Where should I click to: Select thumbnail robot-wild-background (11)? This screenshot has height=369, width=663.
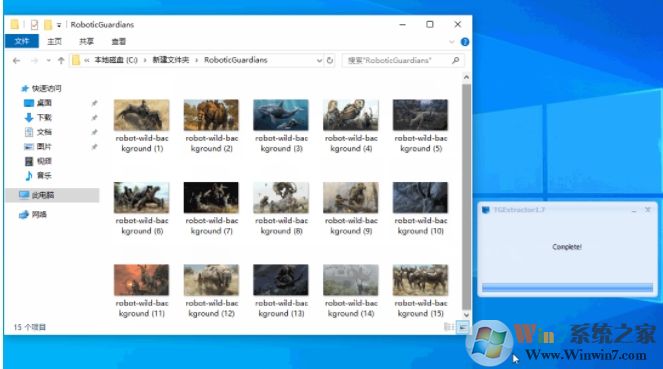pos(142,280)
